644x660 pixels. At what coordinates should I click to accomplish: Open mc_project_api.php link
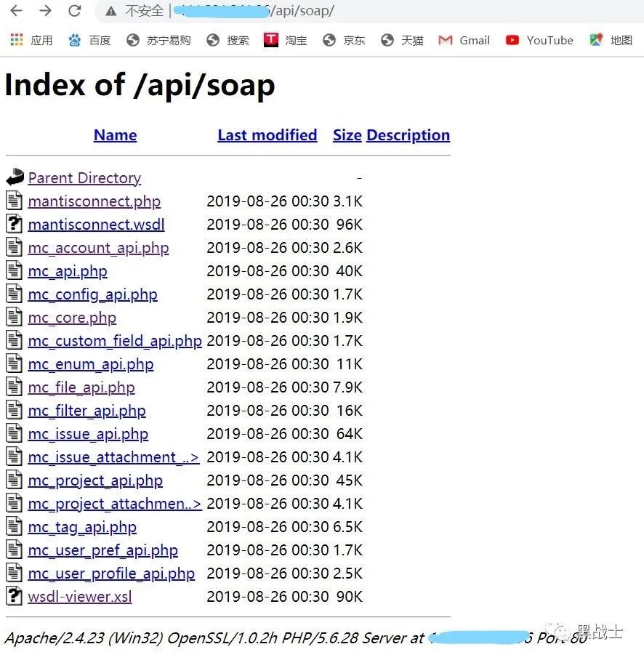(95, 480)
